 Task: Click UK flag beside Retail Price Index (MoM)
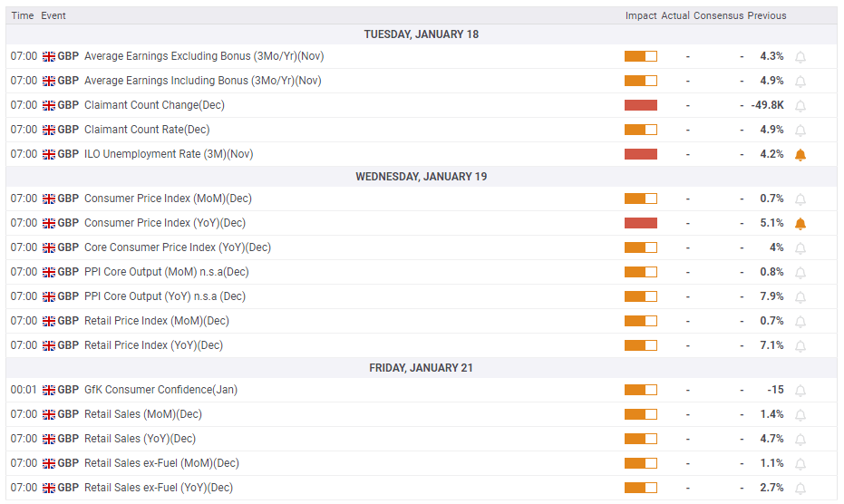point(49,321)
